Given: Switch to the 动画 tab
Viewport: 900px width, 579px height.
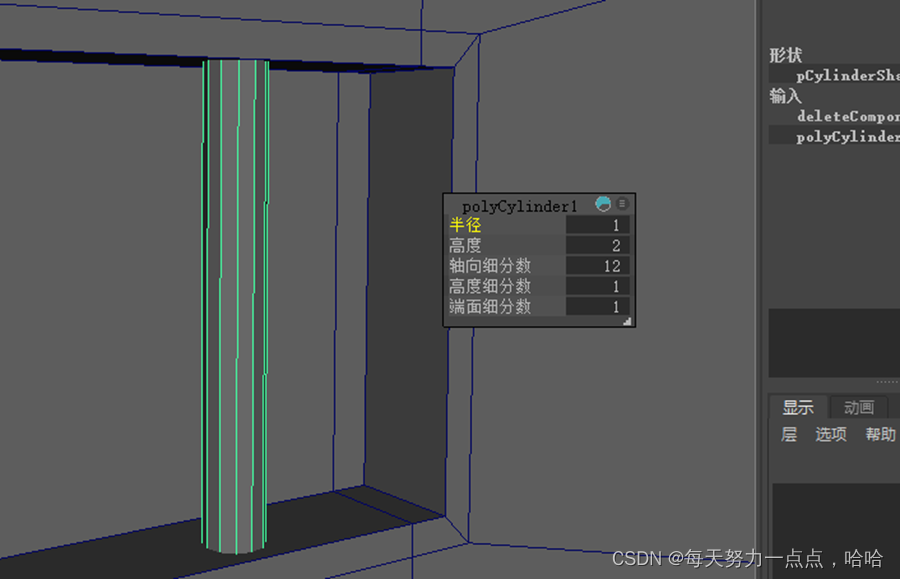Looking at the screenshot, I should (859, 407).
